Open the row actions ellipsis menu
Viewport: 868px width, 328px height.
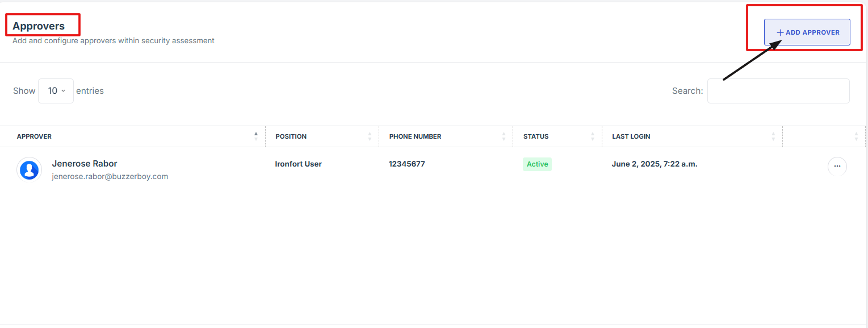(837, 167)
